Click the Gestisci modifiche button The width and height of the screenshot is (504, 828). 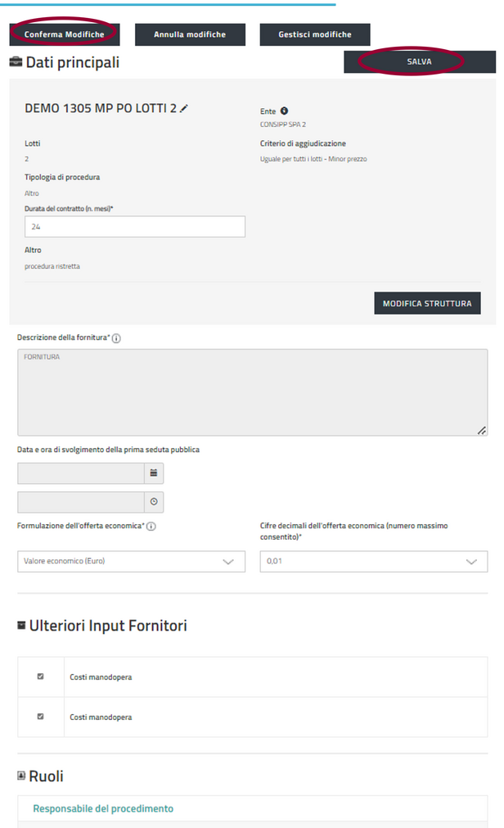(315, 34)
